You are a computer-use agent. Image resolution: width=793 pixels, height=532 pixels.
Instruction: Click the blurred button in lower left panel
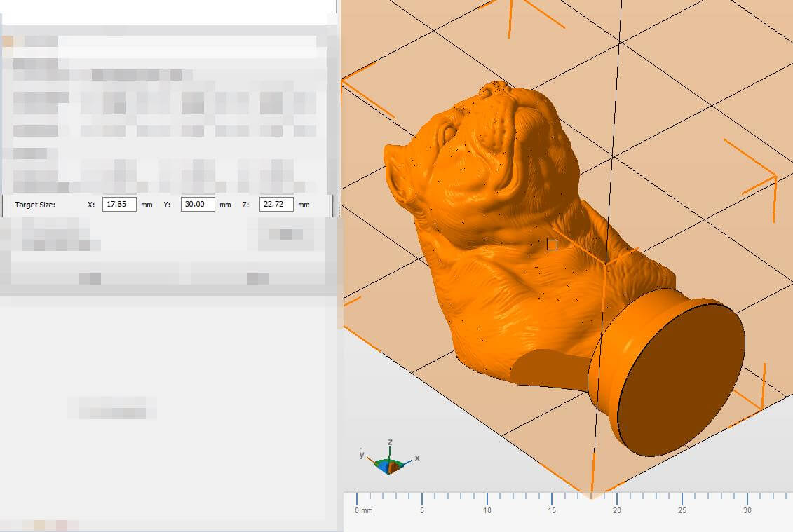[112, 407]
